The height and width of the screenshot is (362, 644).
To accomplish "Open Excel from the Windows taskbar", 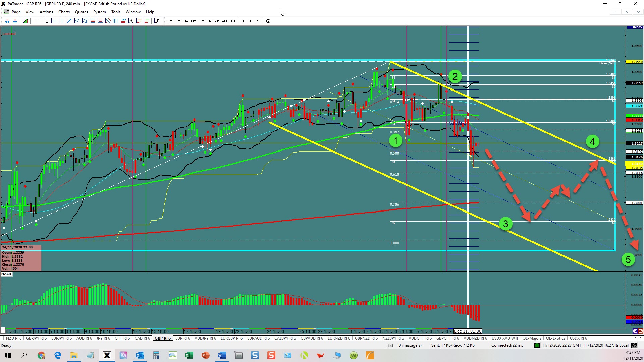I will point(189,355).
